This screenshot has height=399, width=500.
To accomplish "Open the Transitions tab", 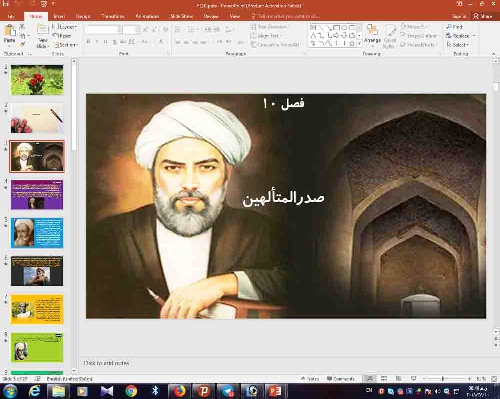I will [x=113, y=16].
